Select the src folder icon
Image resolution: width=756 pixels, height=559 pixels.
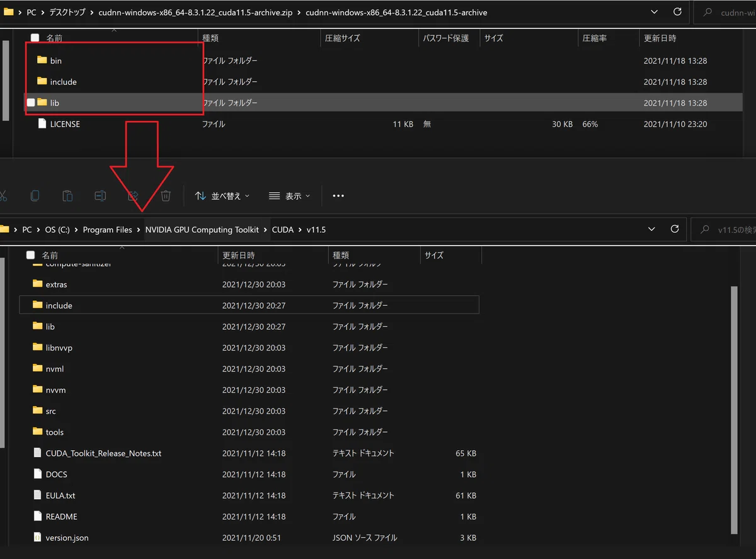(38, 410)
